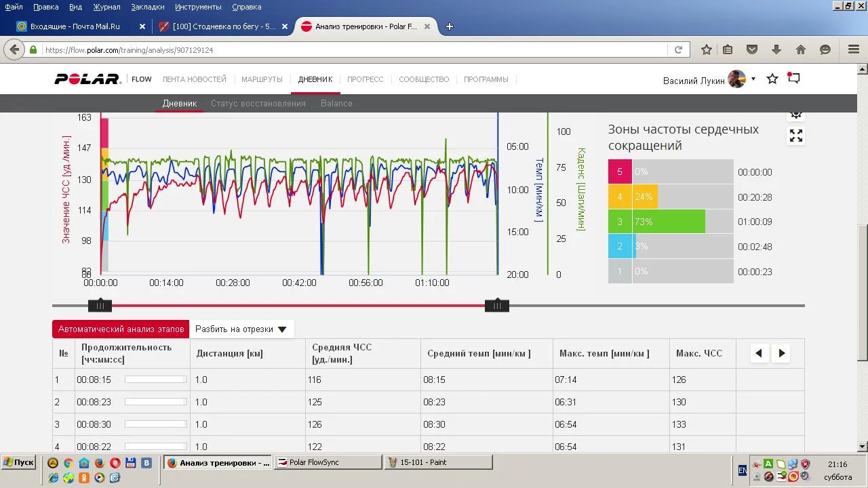This screenshot has height=488, width=868.
Task: Save page to Pocket icon
Action: coord(752,49)
